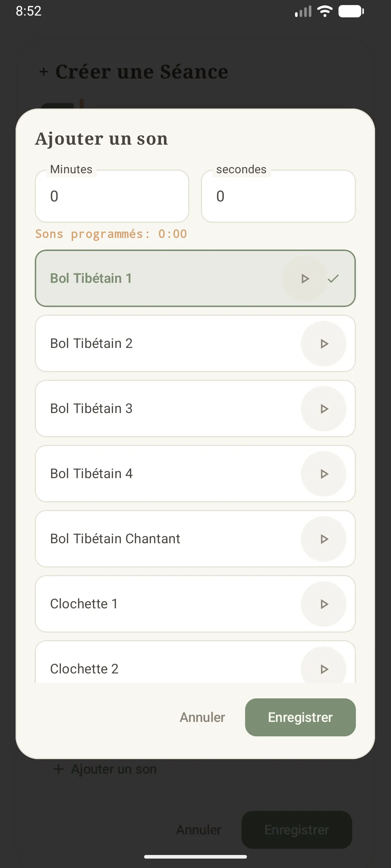Choose the Clochette 2 sound
Image resolution: width=391 pixels, height=868 pixels.
click(x=195, y=662)
